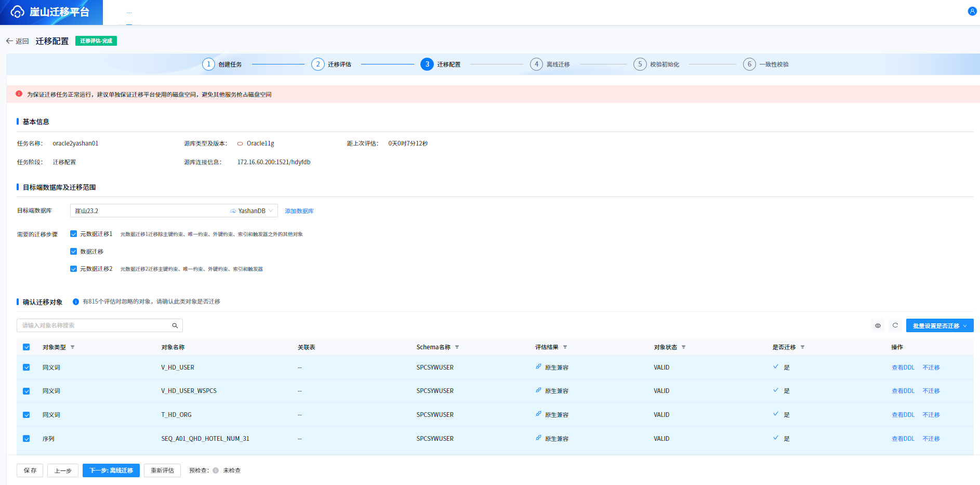The image size is (980, 485).
Task: Open the 评估结果 column filter icon
Action: [565, 347]
